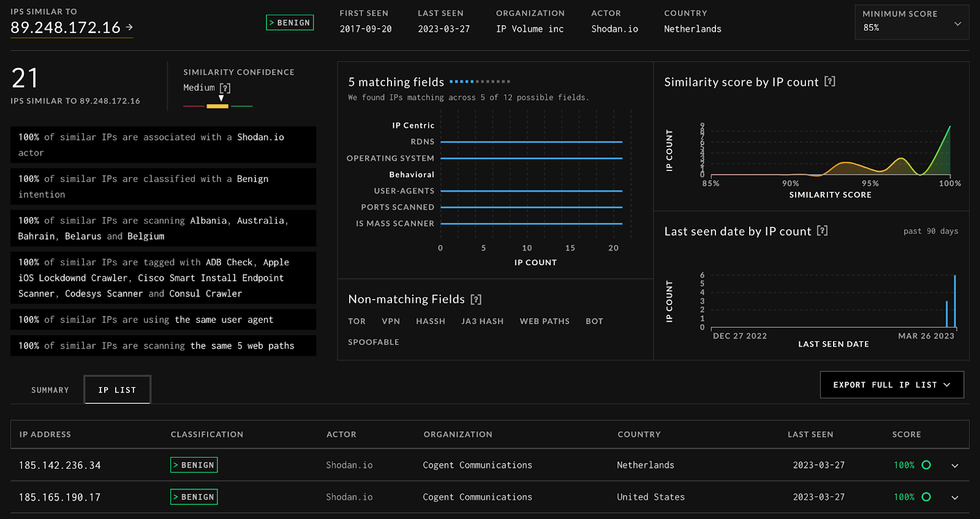
Task: Click score circle icon for 185.165.190.17
Action: 926,497
